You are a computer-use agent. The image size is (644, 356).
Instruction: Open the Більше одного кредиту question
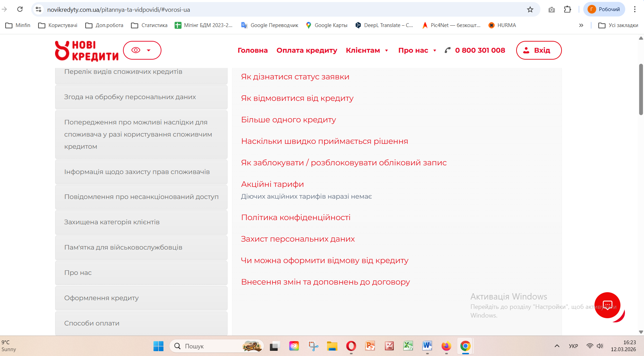pos(289,120)
